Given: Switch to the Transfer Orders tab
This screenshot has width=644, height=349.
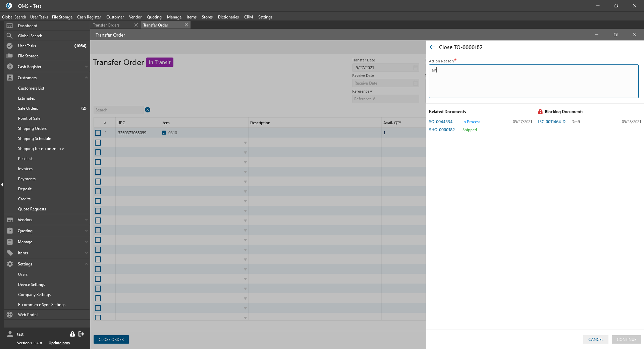Looking at the screenshot, I should 106,25.
